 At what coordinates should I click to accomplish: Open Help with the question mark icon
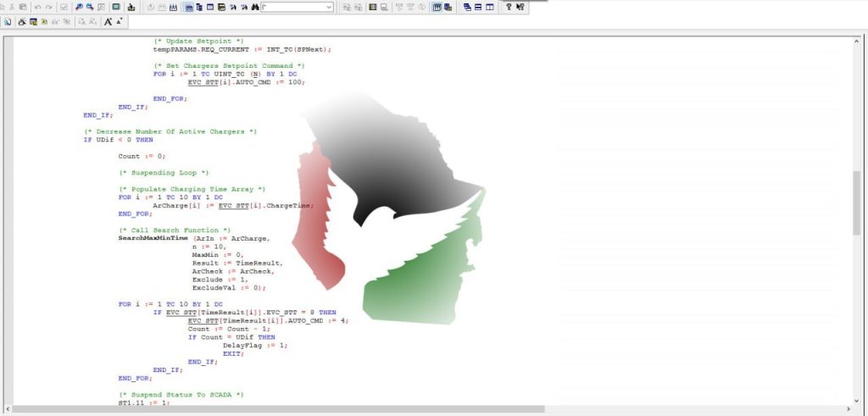click(x=509, y=7)
